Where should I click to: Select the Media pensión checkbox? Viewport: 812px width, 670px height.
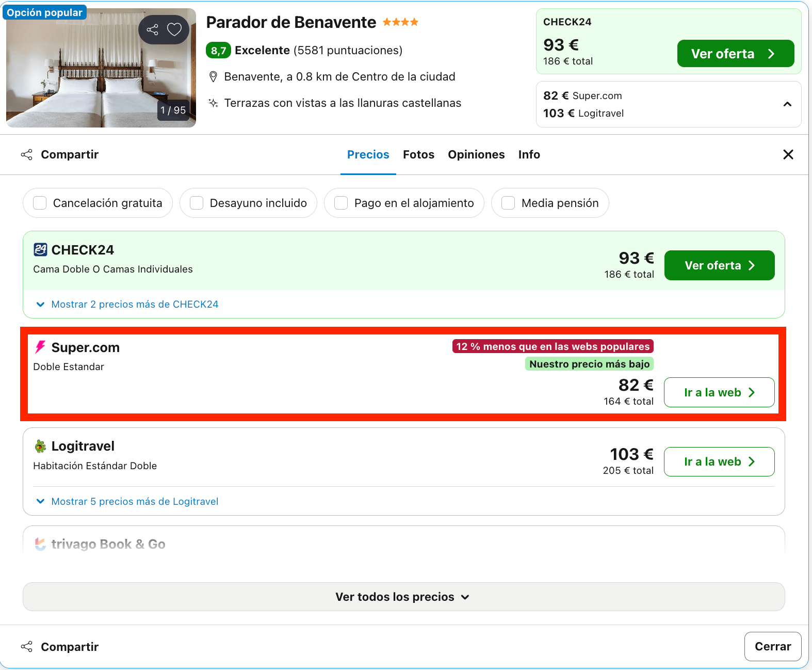point(508,203)
